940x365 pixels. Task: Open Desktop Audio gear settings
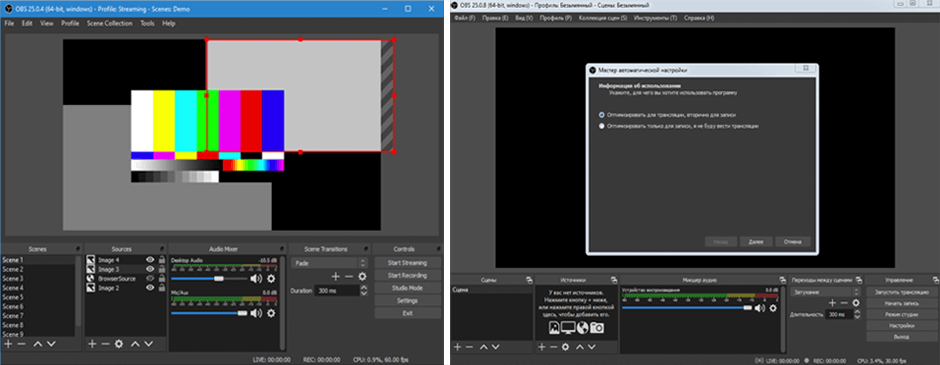[271, 279]
